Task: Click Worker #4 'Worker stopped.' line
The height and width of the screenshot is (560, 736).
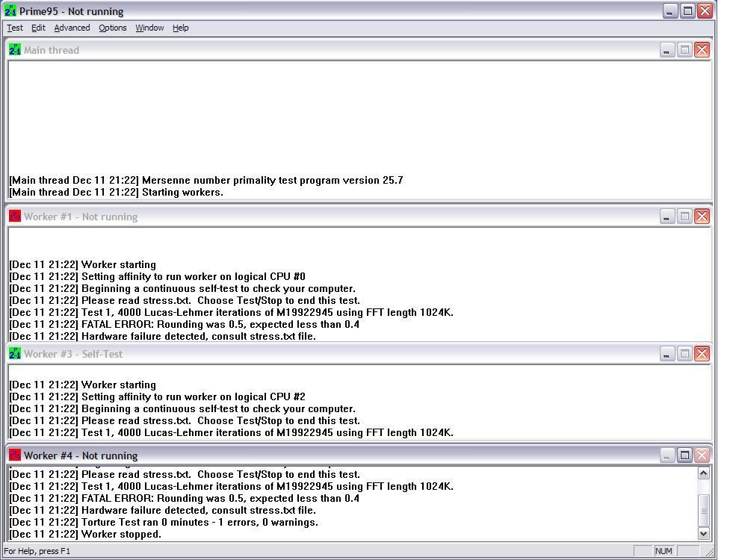Action: coord(85,534)
